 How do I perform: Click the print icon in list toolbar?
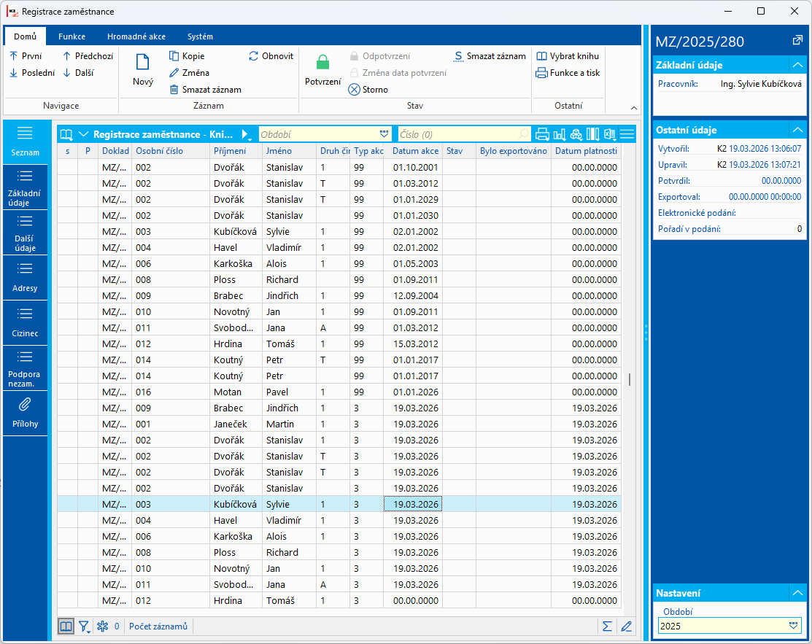pos(542,135)
